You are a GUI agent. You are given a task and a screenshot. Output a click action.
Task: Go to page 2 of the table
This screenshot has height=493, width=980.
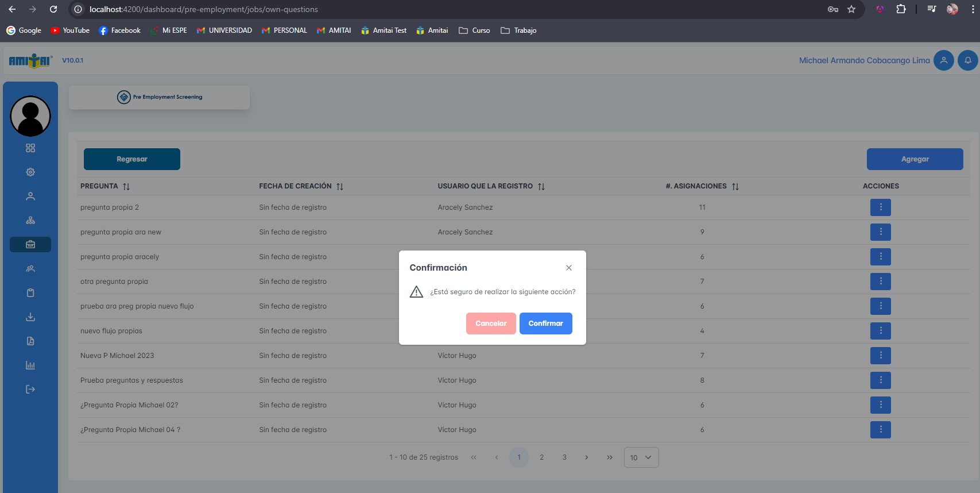tap(541, 457)
